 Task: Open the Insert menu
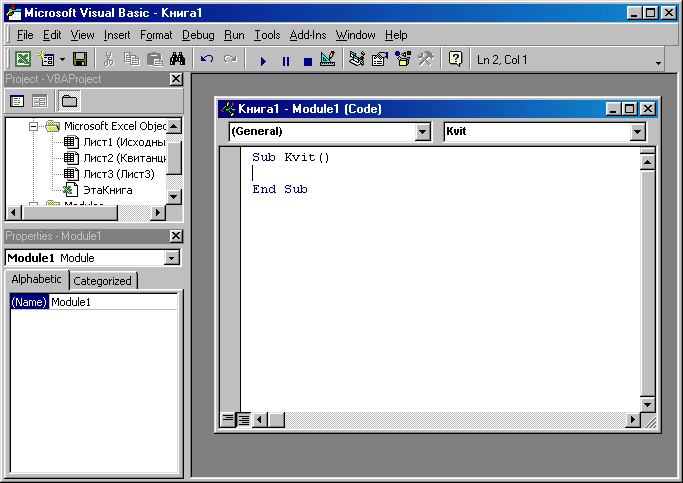point(117,35)
